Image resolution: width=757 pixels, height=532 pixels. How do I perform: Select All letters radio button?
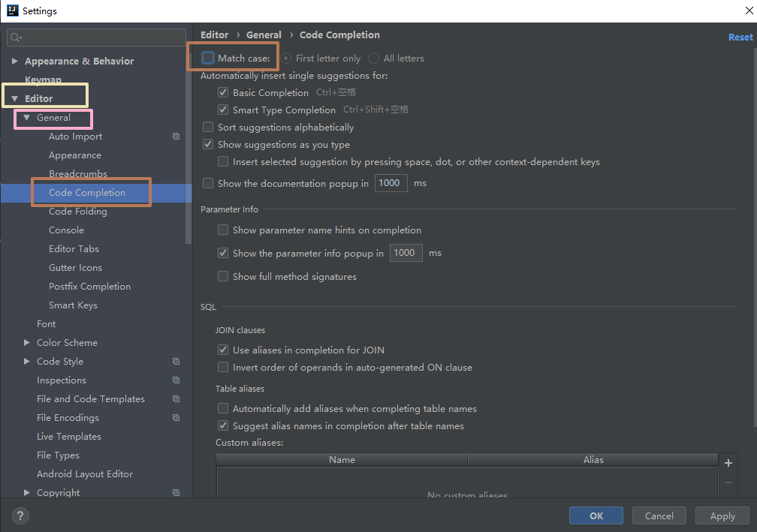click(373, 58)
